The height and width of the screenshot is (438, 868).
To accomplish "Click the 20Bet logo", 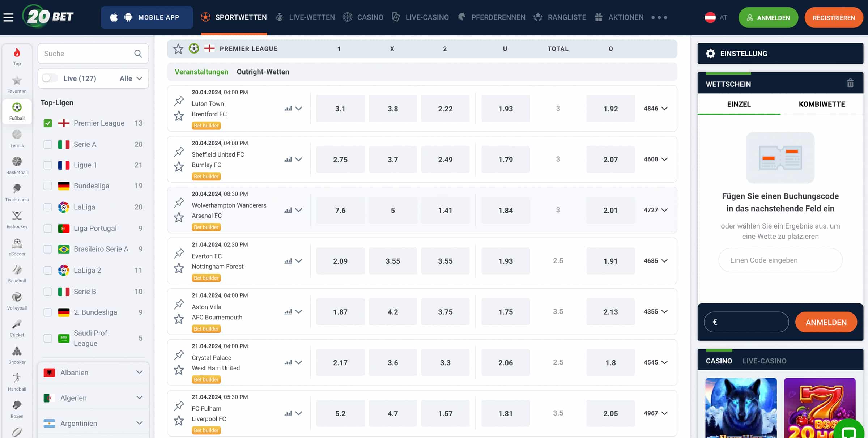I will (x=48, y=16).
